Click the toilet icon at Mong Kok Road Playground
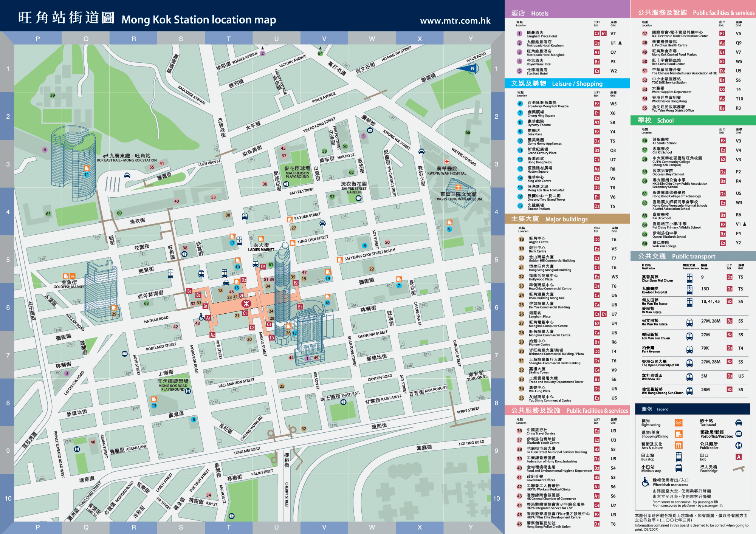This screenshot has height=534, width=756. click(188, 391)
